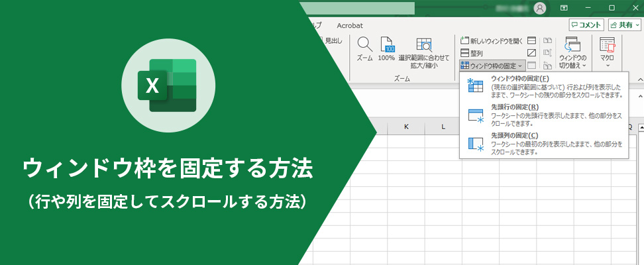This screenshot has height=265, width=644.
Task: Click the Hide window icon
Action: [531, 53]
